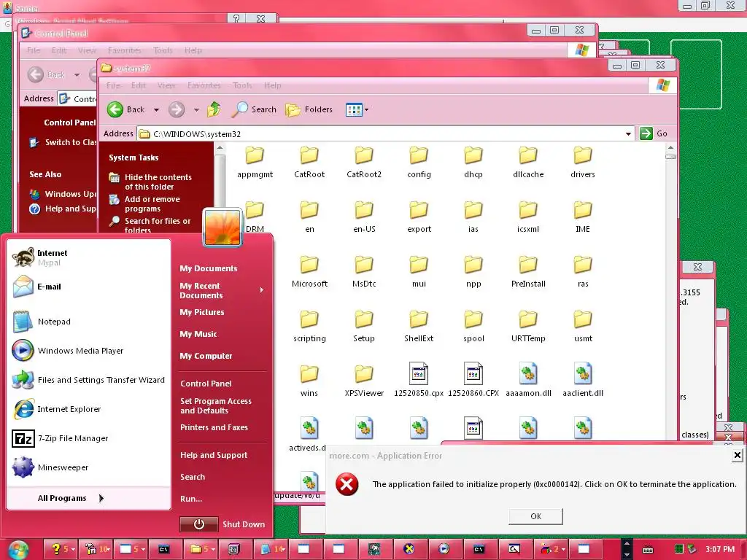Viewport: 747px width, 560px height.
Task: Open Help menu in Control Panel window
Action: point(193,50)
